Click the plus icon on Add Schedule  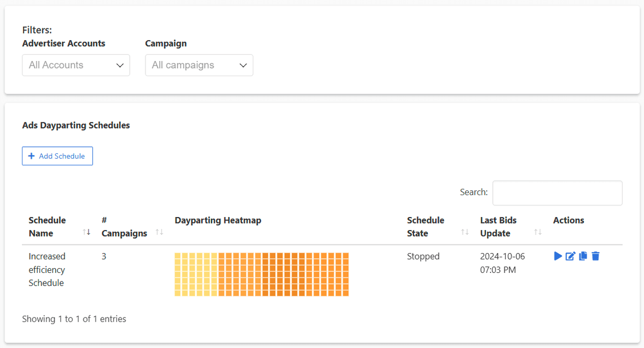pyautogui.click(x=32, y=156)
